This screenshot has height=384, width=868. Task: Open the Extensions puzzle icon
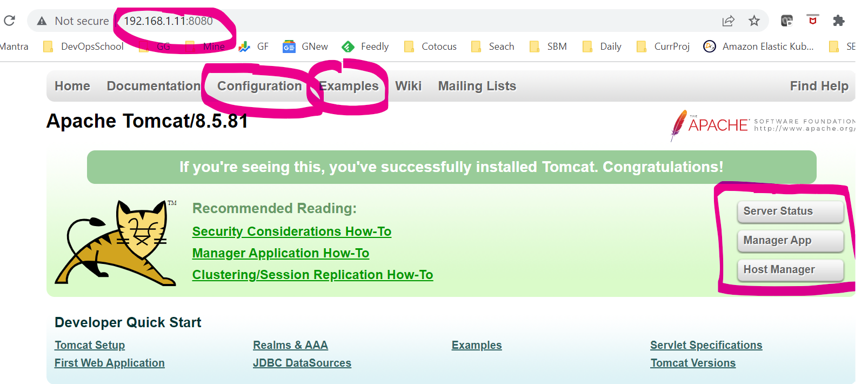pyautogui.click(x=838, y=21)
